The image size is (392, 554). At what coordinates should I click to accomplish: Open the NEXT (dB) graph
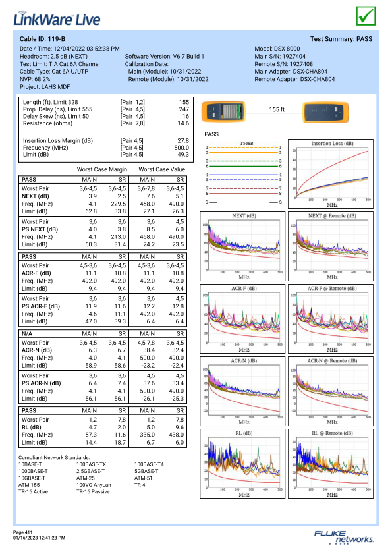pyautogui.click(x=242, y=246)
